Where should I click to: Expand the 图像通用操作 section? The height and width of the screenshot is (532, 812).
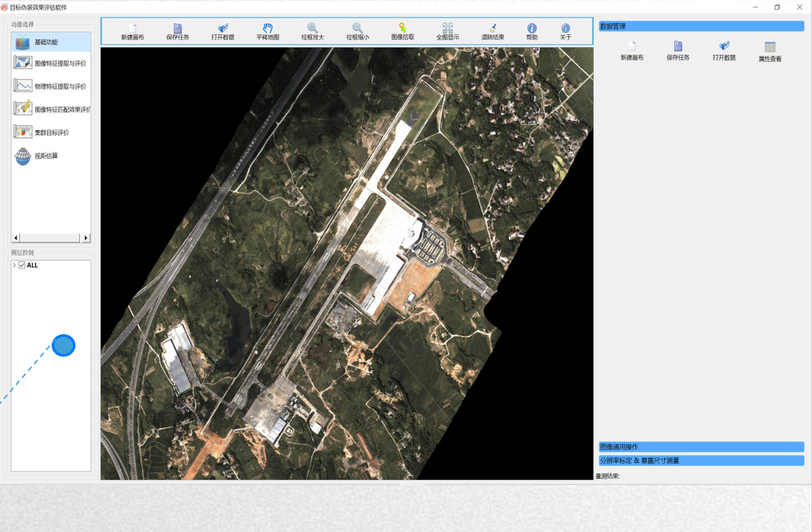point(701,447)
